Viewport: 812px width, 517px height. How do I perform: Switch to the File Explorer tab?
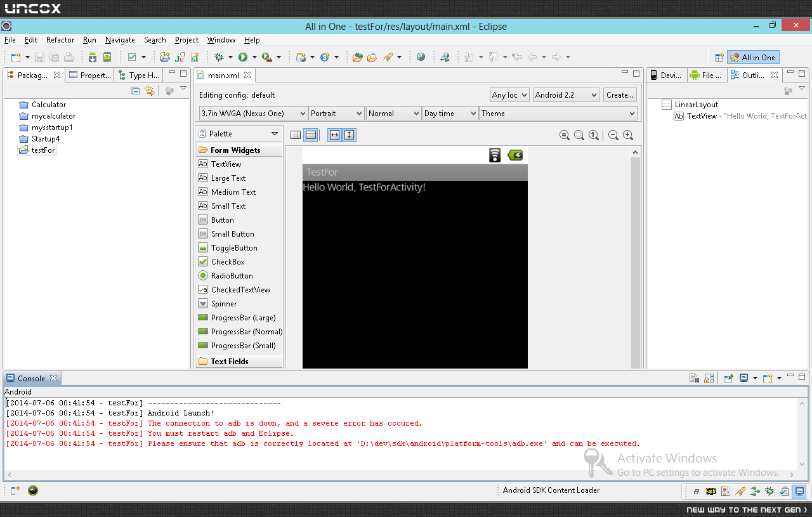(x=706, y=75)
